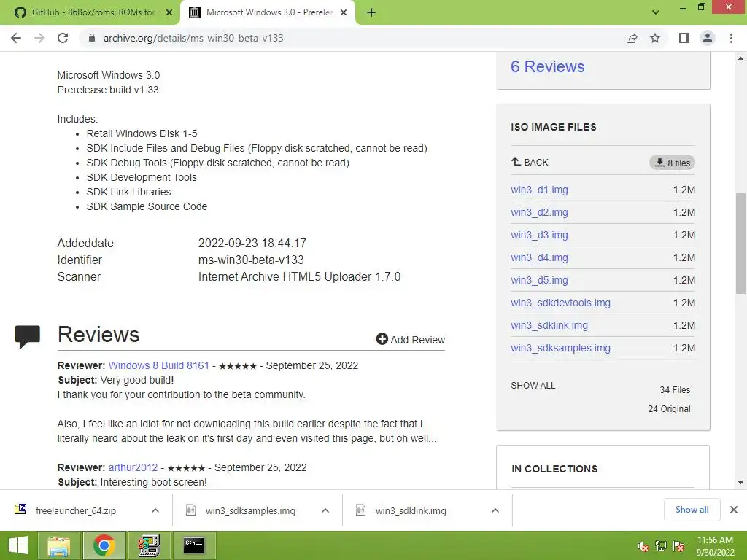This screenshot has width=747, height=560.
Task: Click the lock icon in address bar
Action: (92, 38)
